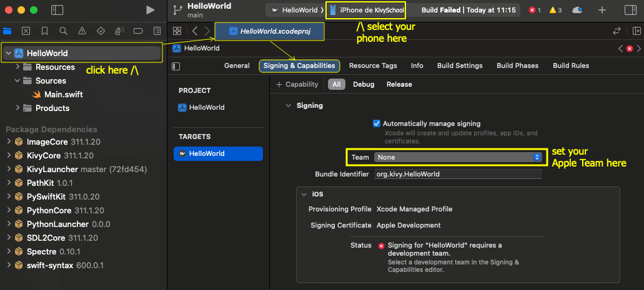Collapse the HelloWorld project root
Image resolution: width=644 pixels, height=290 pixels.
click(8, 53)
